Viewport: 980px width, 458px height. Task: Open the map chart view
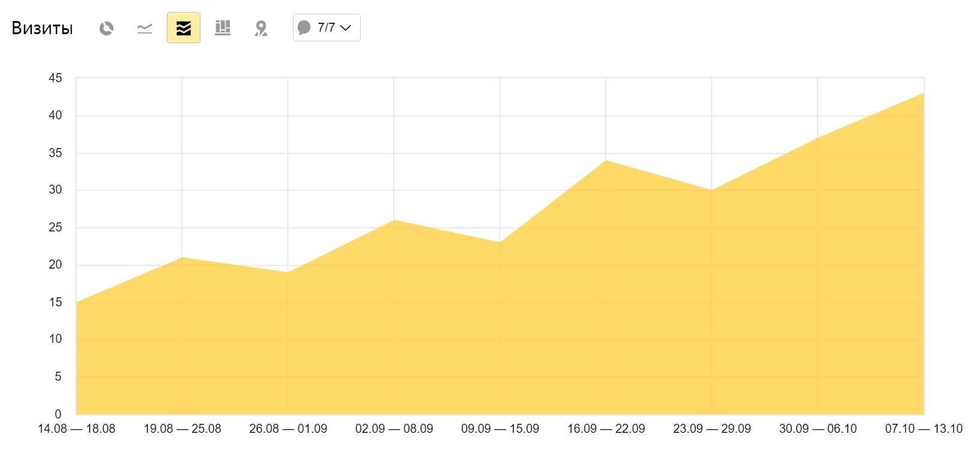point(261,28)
